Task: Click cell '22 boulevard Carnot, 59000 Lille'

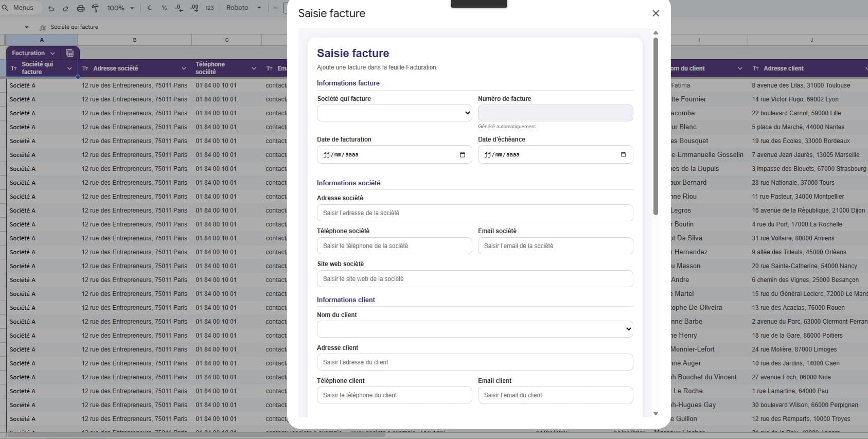Action: pyautogui.click(x=808, y=113)
